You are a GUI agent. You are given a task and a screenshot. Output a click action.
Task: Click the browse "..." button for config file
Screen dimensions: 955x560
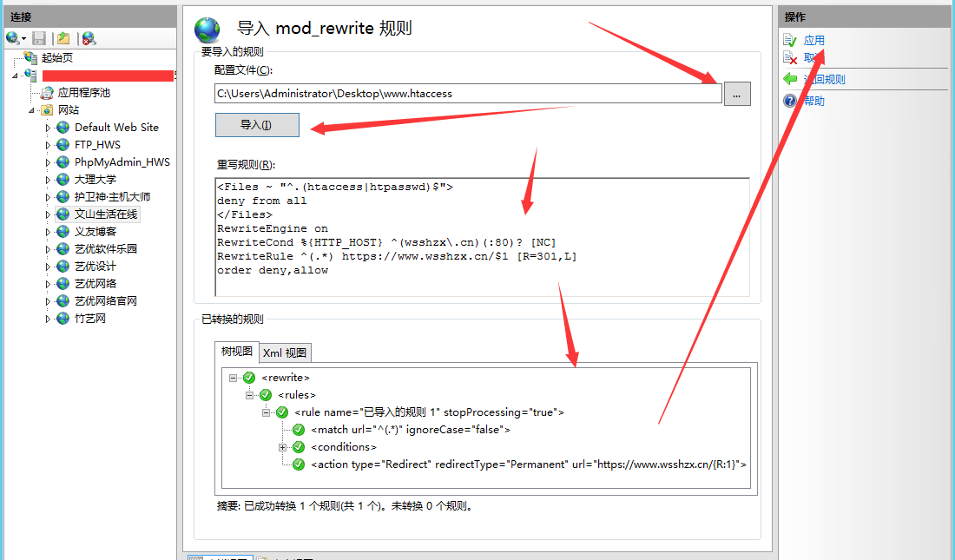coord(736,94)
